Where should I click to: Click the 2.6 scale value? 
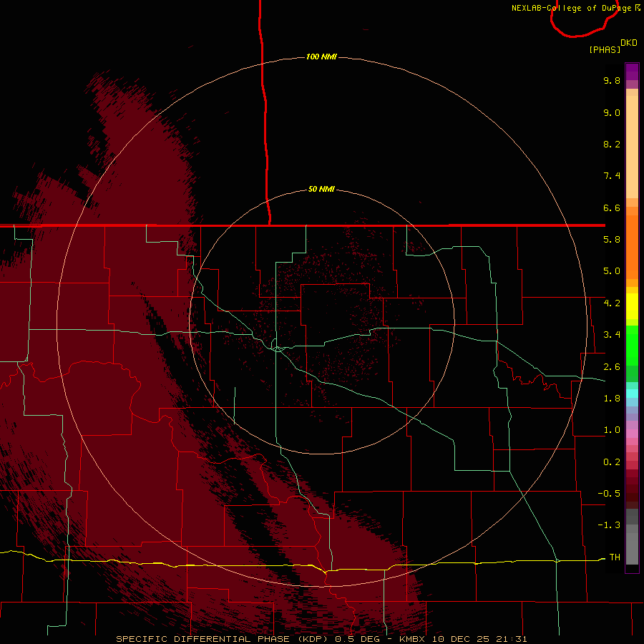(x=612, y=367)
